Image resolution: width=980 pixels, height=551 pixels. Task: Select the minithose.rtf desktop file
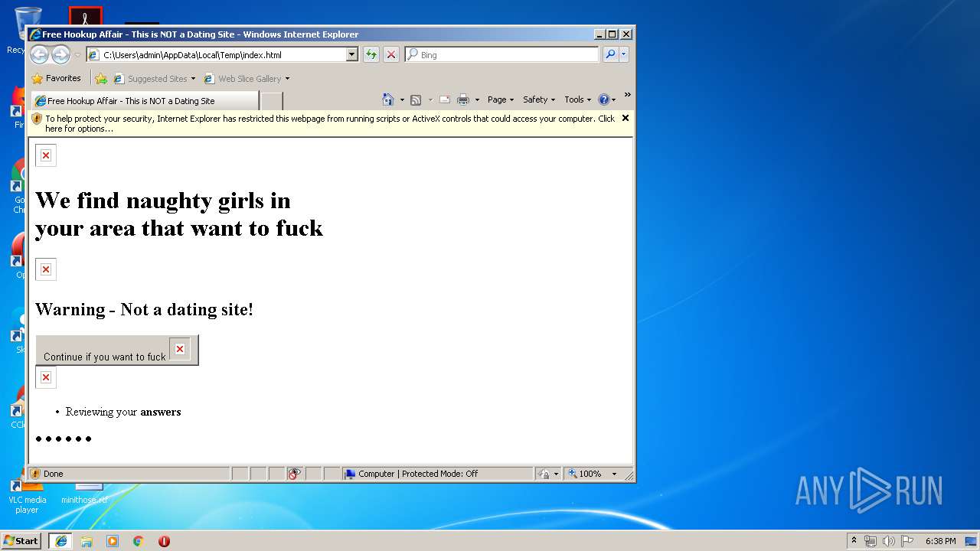tap(84, 494)
